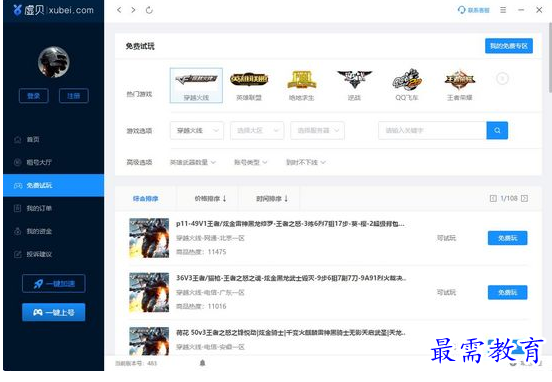
Task: Click 免费玩 for the p11-49V1 listing
Action: (x=507, y=238)
